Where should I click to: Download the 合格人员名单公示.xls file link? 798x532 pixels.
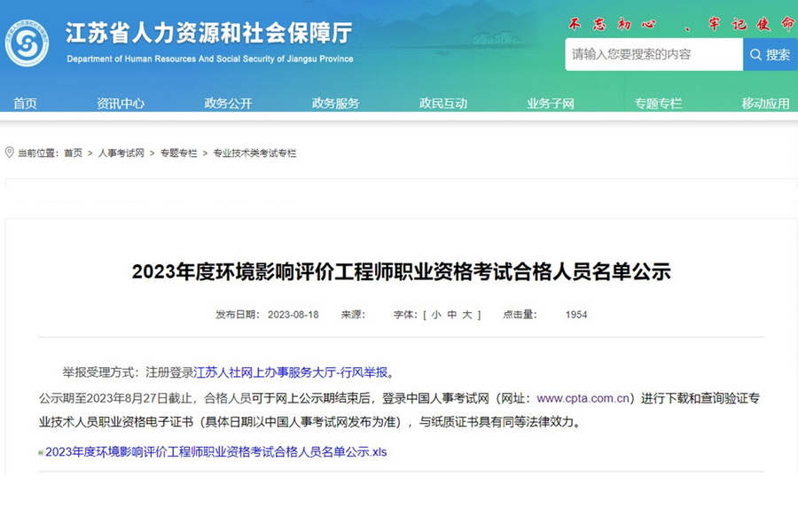[x=215, y=452]
